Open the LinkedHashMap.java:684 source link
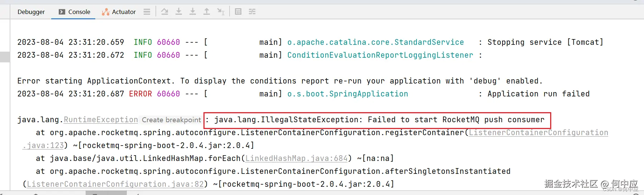 pos(297,158)
